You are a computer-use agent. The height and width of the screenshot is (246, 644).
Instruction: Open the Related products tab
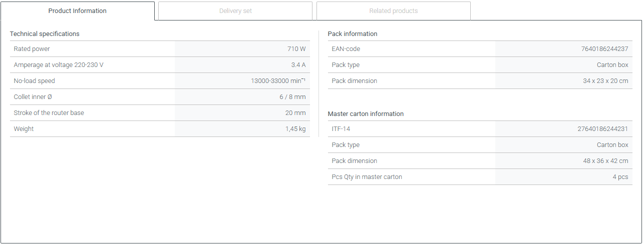[393, 11]
